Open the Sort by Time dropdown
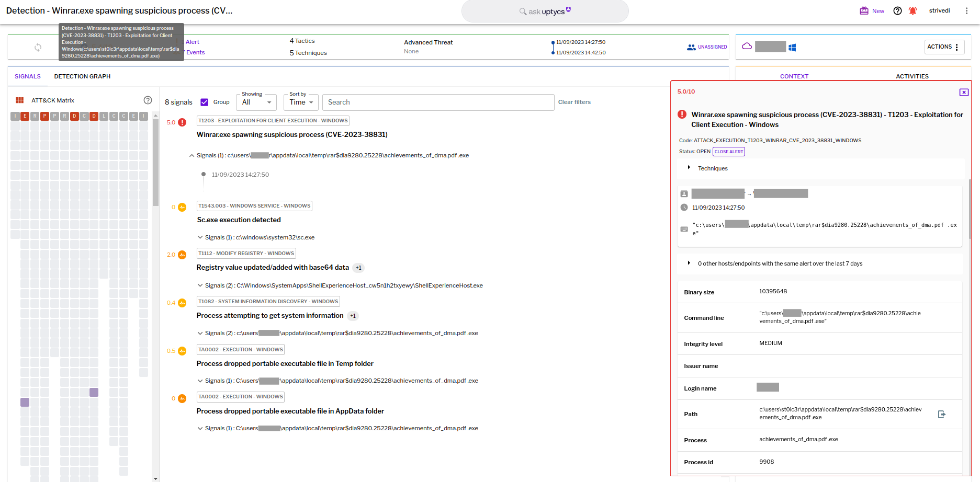Image resolution: width=980 pixels, height=482 pixels. coord(300,102)
